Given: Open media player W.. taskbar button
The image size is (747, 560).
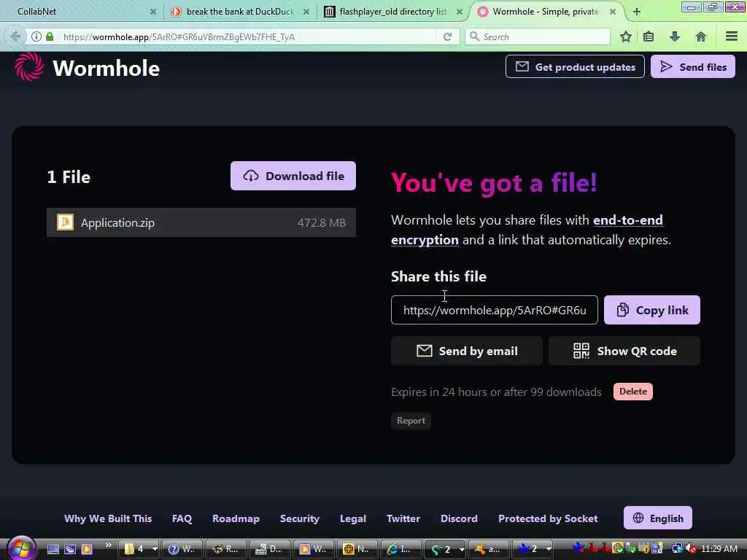Looking at the screenshot, I should pos(314,549).
